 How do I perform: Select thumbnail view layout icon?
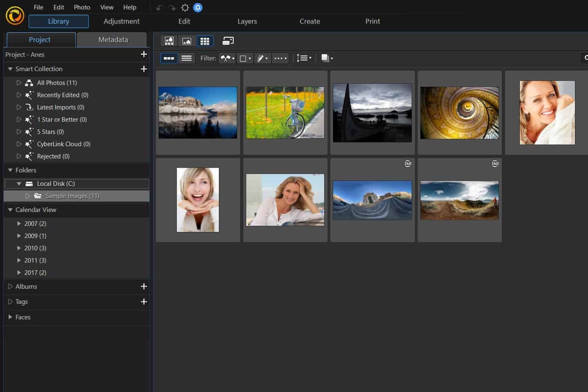[x=169, y=58]
